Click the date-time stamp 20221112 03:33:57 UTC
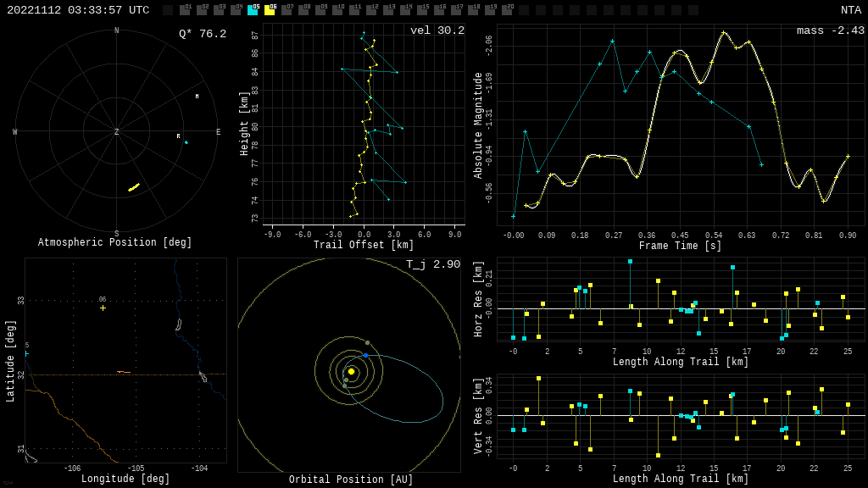Image resolution: width=868 pixels, height=488 pixels. pos(78,10)
